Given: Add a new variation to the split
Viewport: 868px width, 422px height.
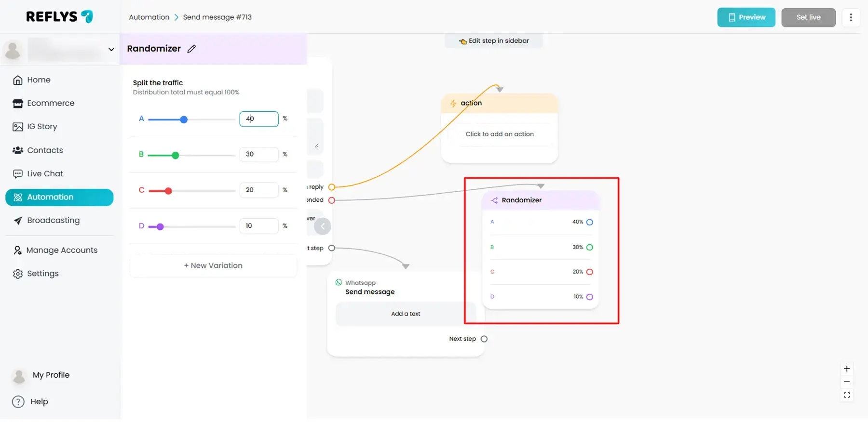Looking at the screenshot, I should tap(213, 265).
